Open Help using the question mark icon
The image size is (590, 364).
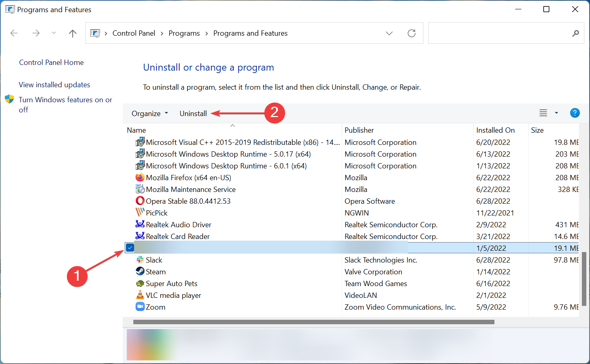click(x=575, y=113)
